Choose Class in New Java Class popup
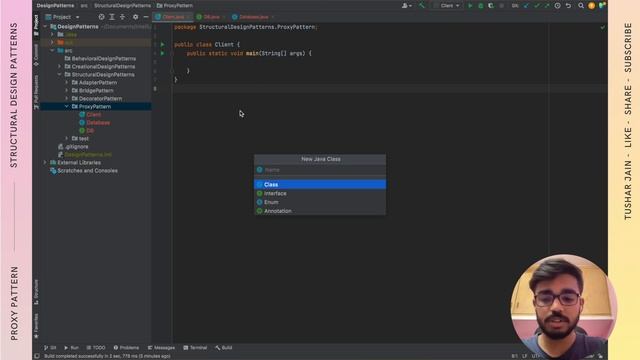 (x=320, y=184)
